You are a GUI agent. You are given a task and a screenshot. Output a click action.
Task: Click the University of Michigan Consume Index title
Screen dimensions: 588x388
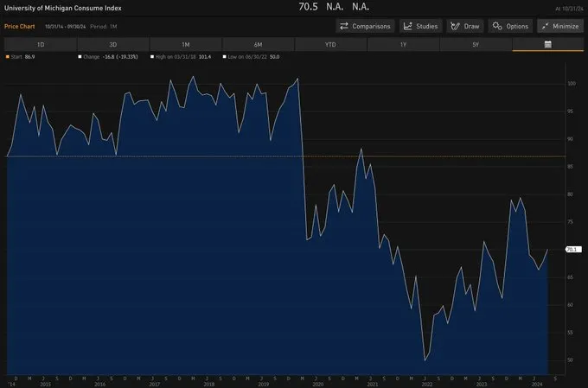[x=63, y=8]
